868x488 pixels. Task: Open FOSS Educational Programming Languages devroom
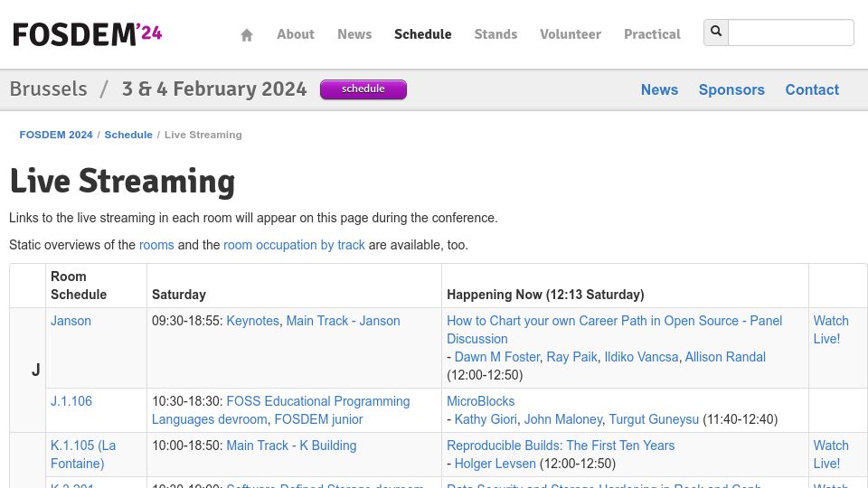pos(280,410)
